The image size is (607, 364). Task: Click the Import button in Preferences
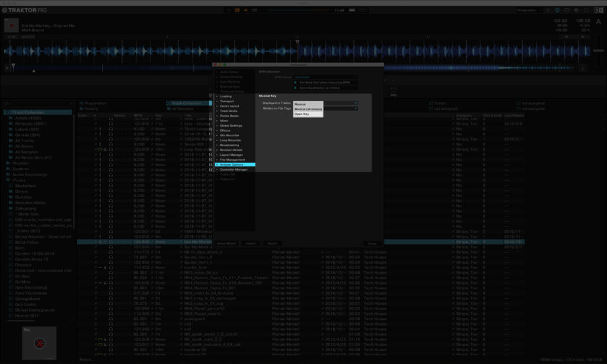tap(251, 244)
